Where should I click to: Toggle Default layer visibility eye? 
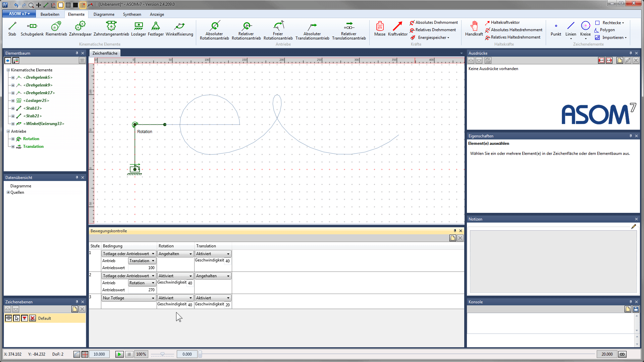pos(8,318)
